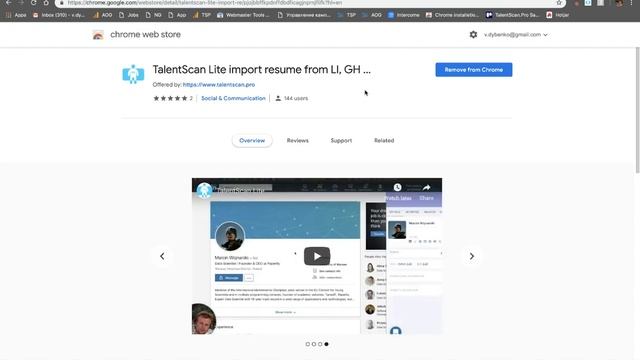This screenshot has height=360, width=640.
Task: Open the Apps bookmark shortcut
Action: (16, 15)
